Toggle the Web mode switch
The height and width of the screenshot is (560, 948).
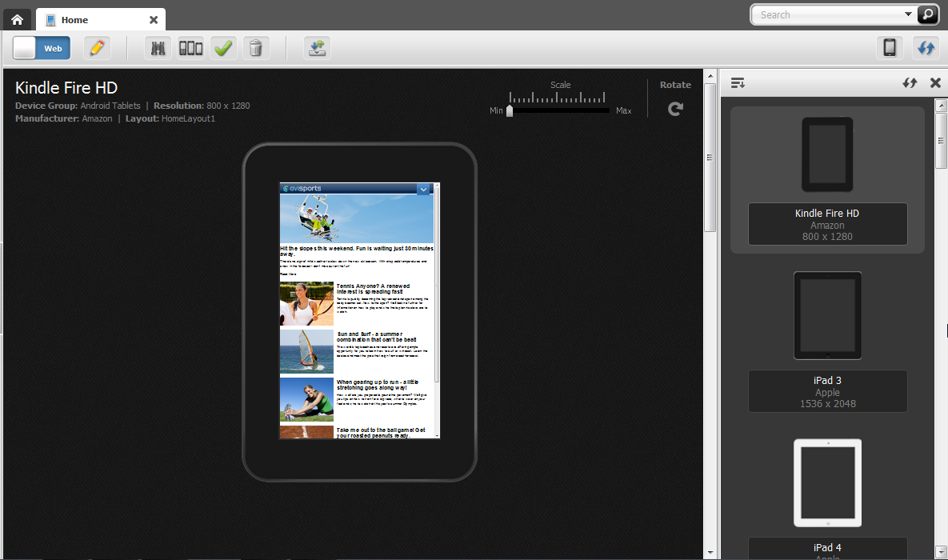42,48
